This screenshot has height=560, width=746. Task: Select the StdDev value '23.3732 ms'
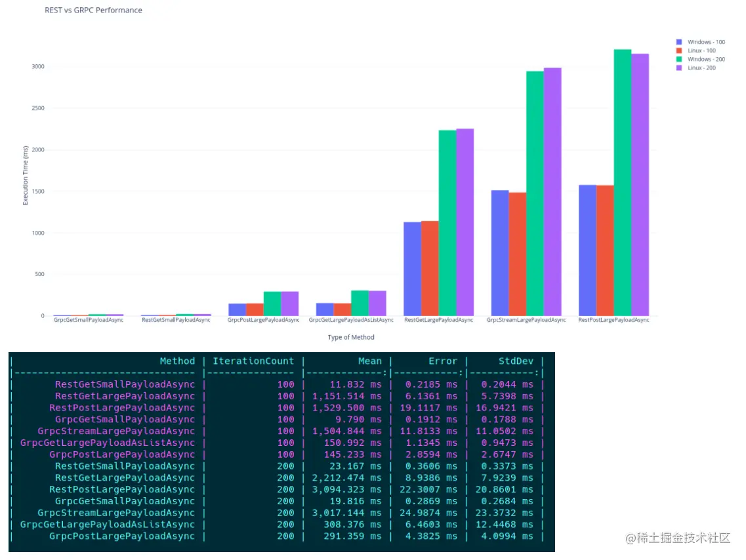tap(505, 513)
